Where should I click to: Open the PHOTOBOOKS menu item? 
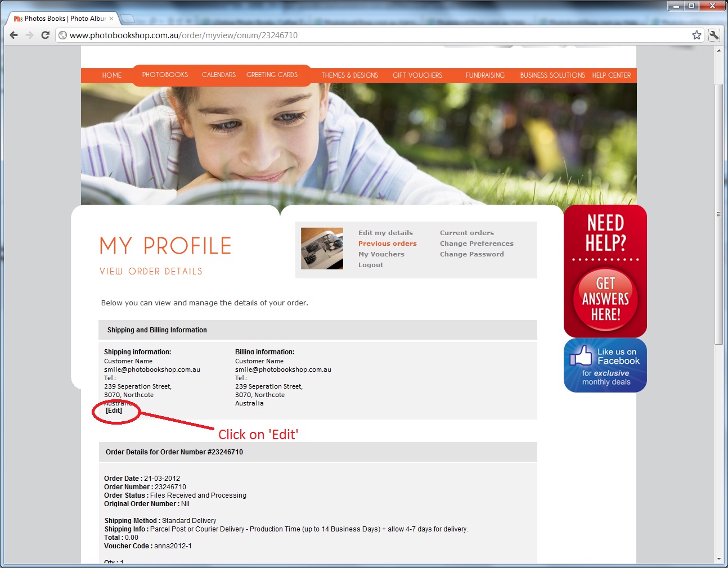tap(165, 75)
